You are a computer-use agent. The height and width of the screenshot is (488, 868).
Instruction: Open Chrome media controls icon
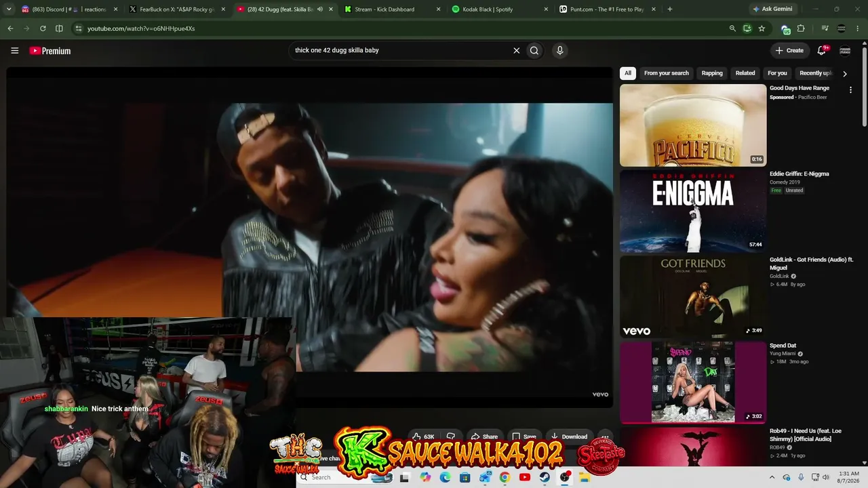[x=825, y=28]
